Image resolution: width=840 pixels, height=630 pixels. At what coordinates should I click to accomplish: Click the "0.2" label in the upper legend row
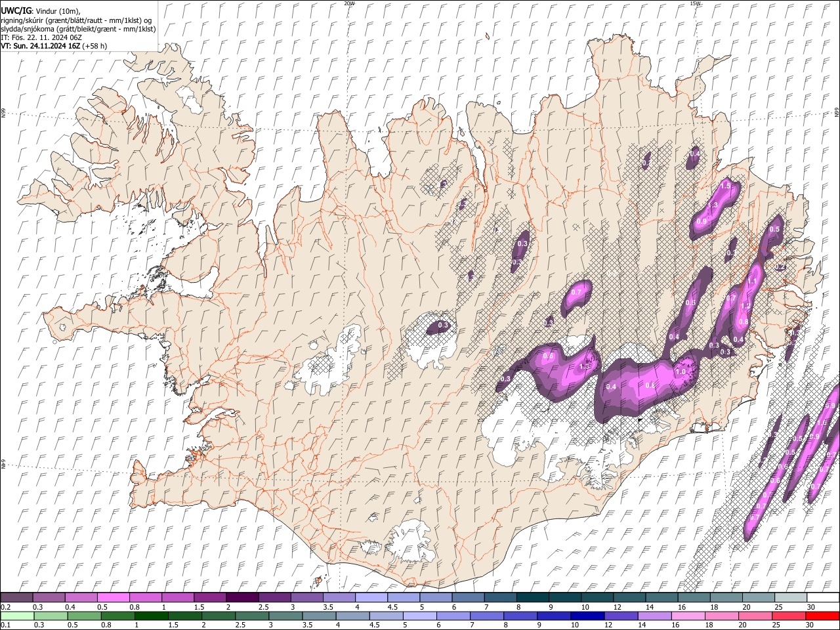(x=6, y=607)
